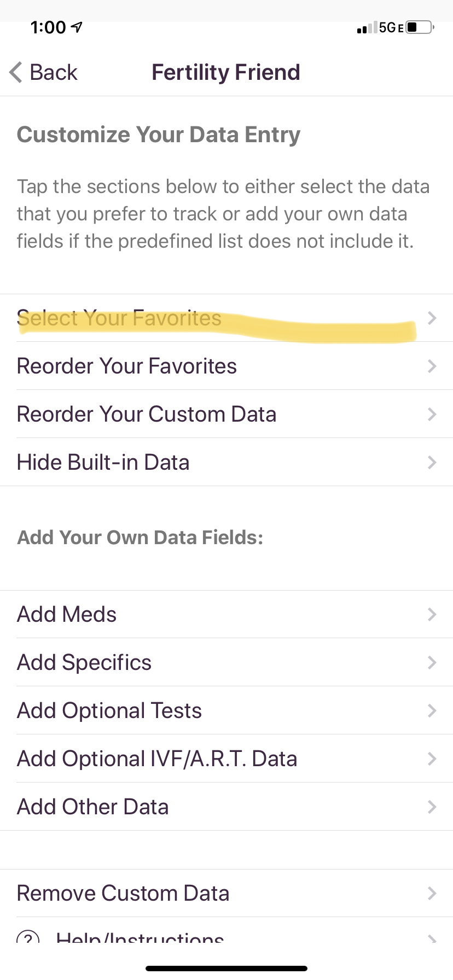453x980 pixels.
Task: Open Add Specifics
Action: [x=84, y=663]
